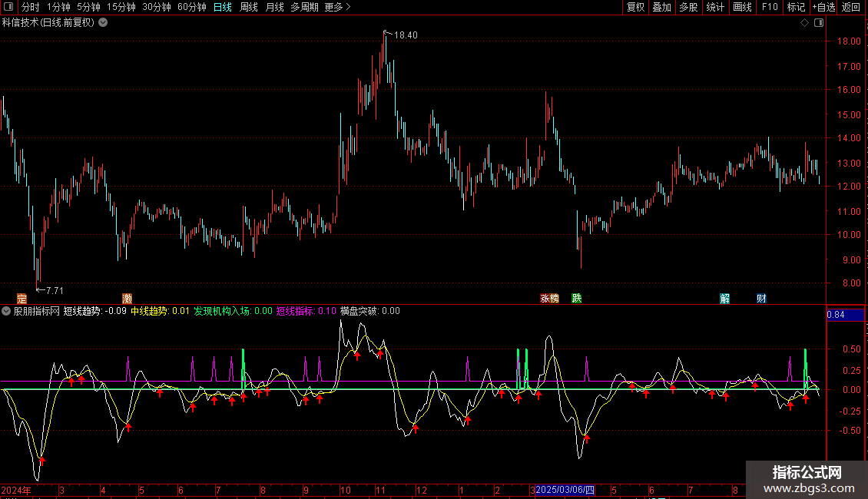The image size is (868, 499).
Task: Expand dropdown beside 科信技术 title
Action: [x=103, y=23]
